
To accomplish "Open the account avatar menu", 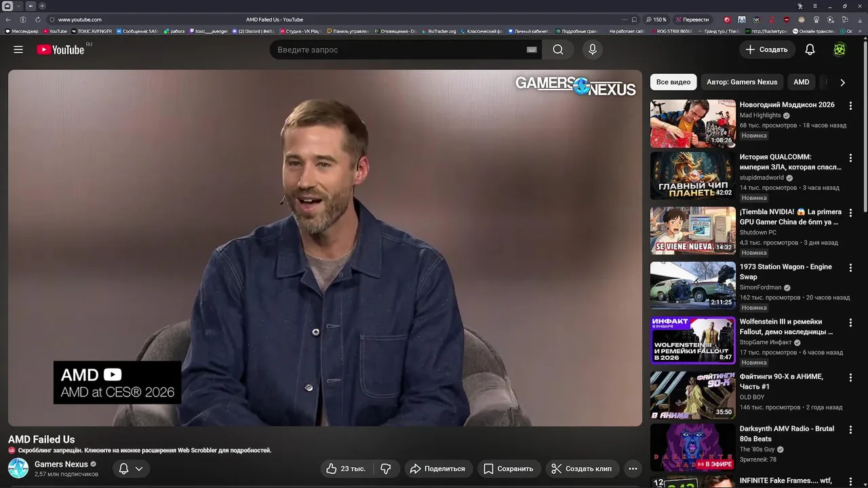I will pos(840,49).
